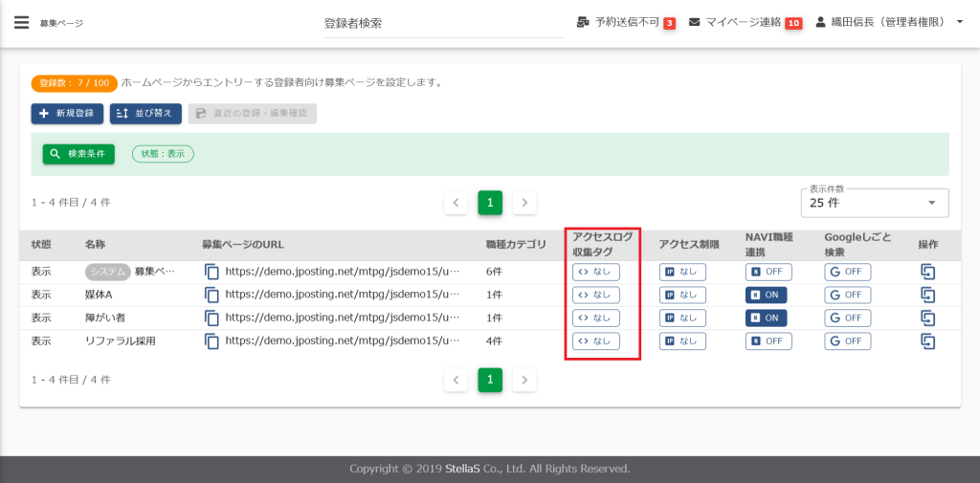
Task: Click the operation icon for 媒体A row
Action: [x=927, y=295]
